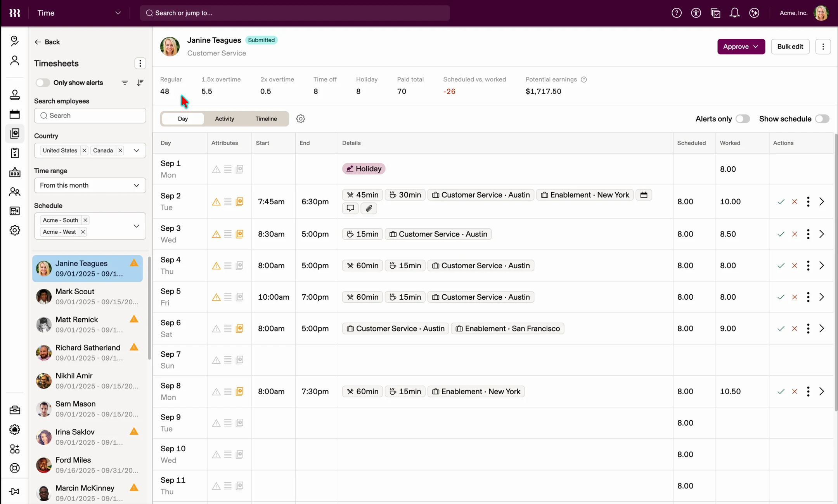Click the Bulk edit button
The width and height of the screenshot is (838, 504).
pos(790,47)
